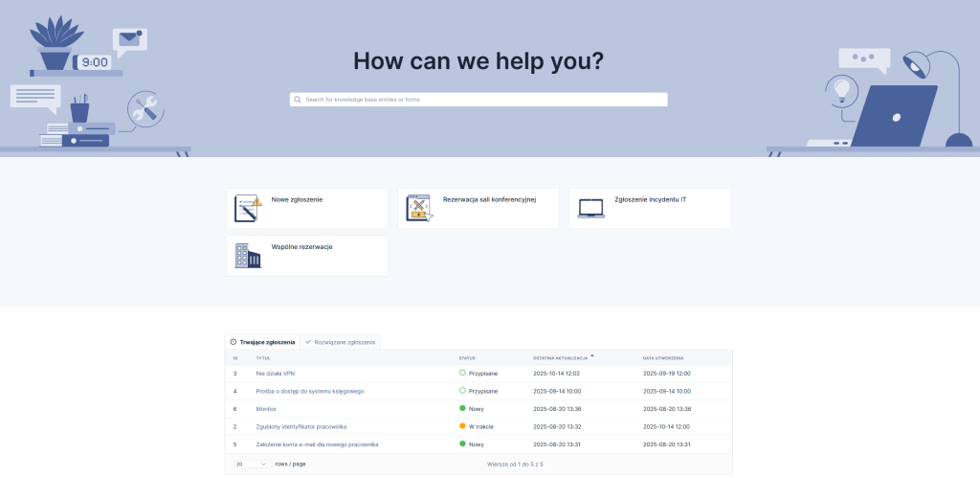Click the magnifier icon in search bar
This screenshot has width=980, height=478.
click(298, 100)
